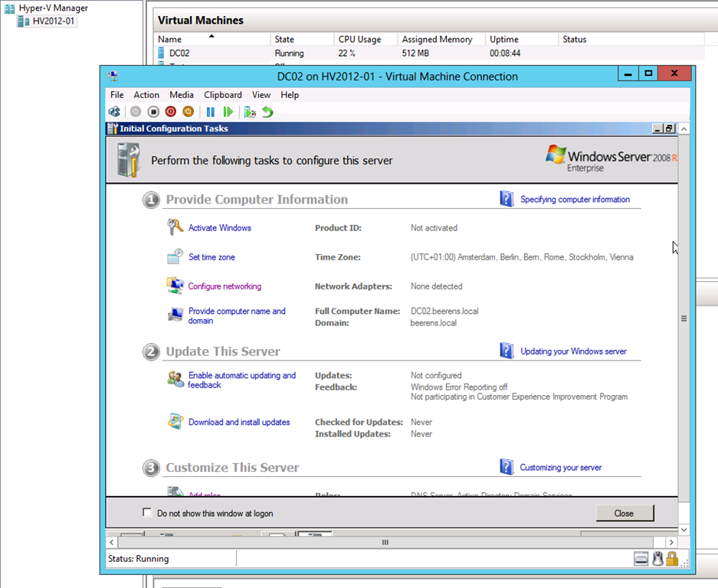The height and width of the screenshot is (588, 718).
Task: Tick 'Do not show this window at logon'
Action: click(x=147, y=512)
